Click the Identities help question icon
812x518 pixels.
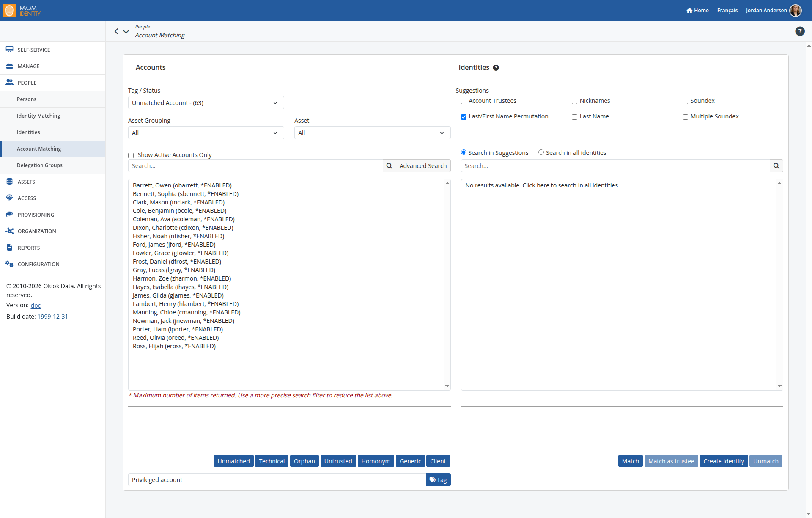click(496, 68)
